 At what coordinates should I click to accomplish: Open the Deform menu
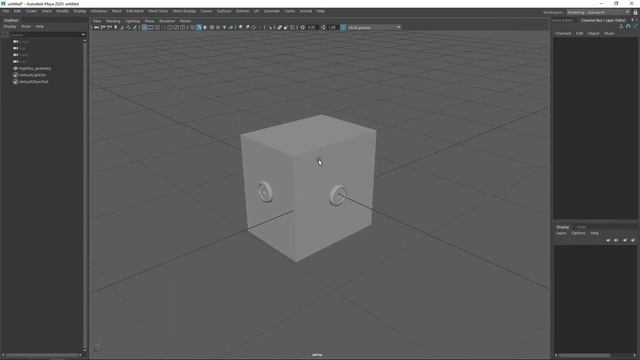pyautogui.click(x=242, y=11)
